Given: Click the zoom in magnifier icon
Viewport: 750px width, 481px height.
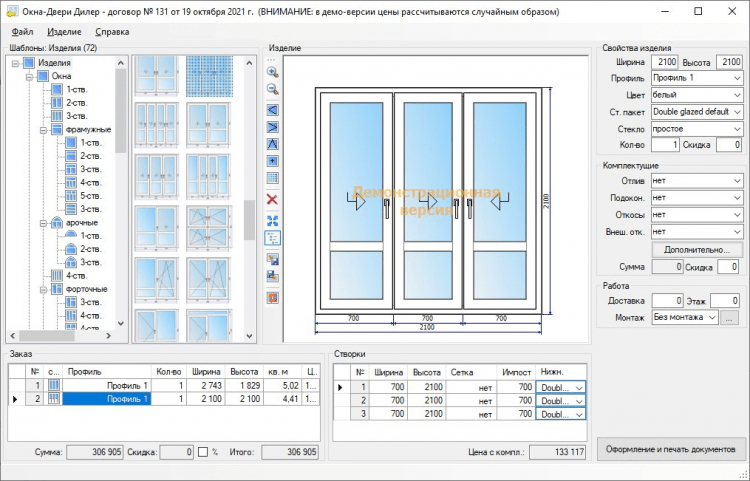Looking at the screenshot, I should (273, 72).
